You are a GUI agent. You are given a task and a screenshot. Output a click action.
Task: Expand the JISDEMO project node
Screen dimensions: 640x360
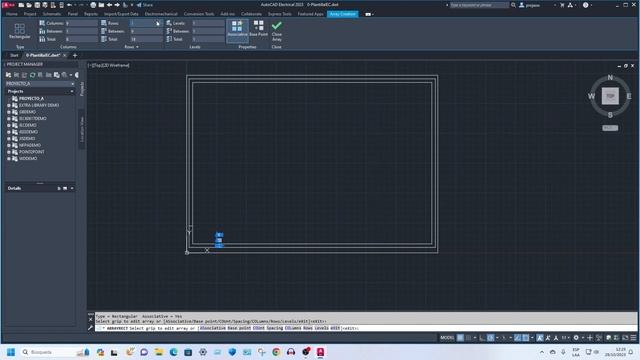pyautogui.click(x=9, y=138)
